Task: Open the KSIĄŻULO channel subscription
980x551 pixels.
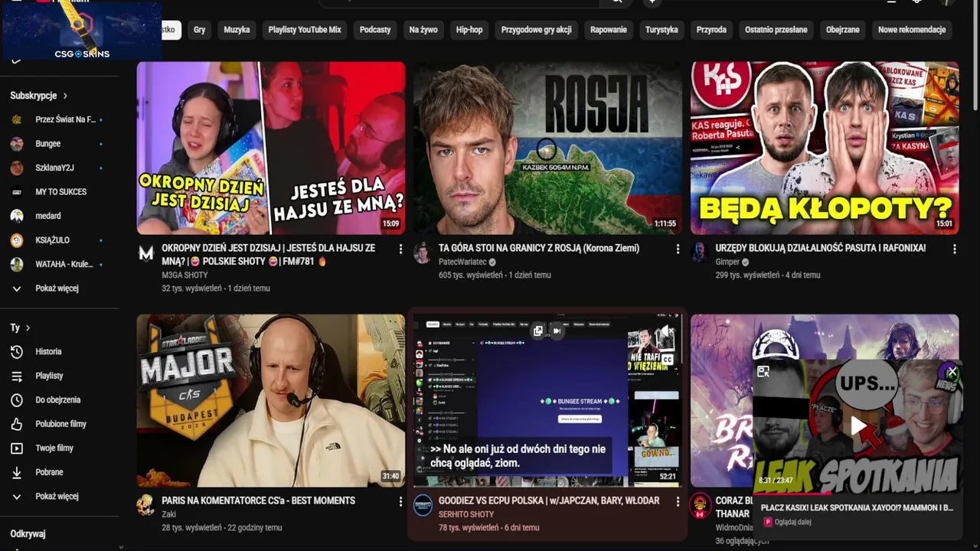Action: (x=52, y=240)
